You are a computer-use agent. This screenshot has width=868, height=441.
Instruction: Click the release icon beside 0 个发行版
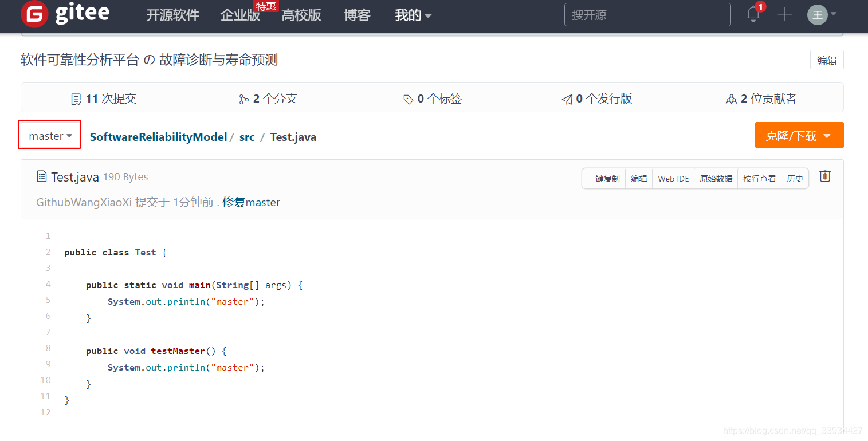[567, 99]
